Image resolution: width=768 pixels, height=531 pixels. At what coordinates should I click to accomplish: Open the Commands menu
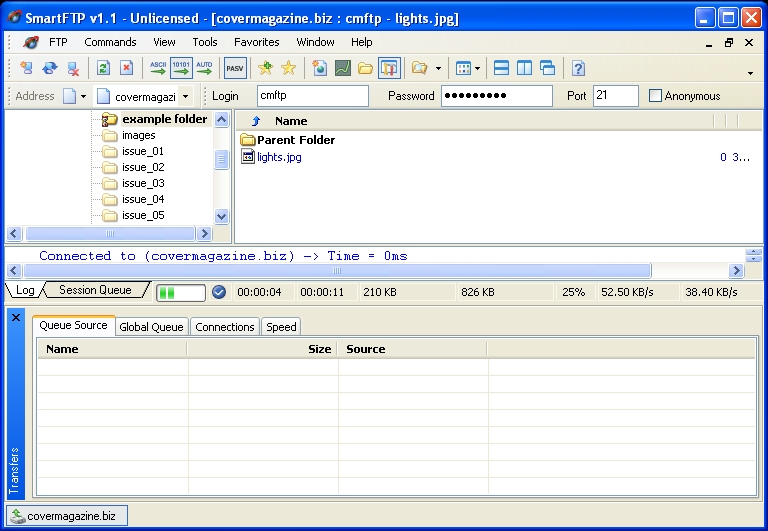(110, 42)
